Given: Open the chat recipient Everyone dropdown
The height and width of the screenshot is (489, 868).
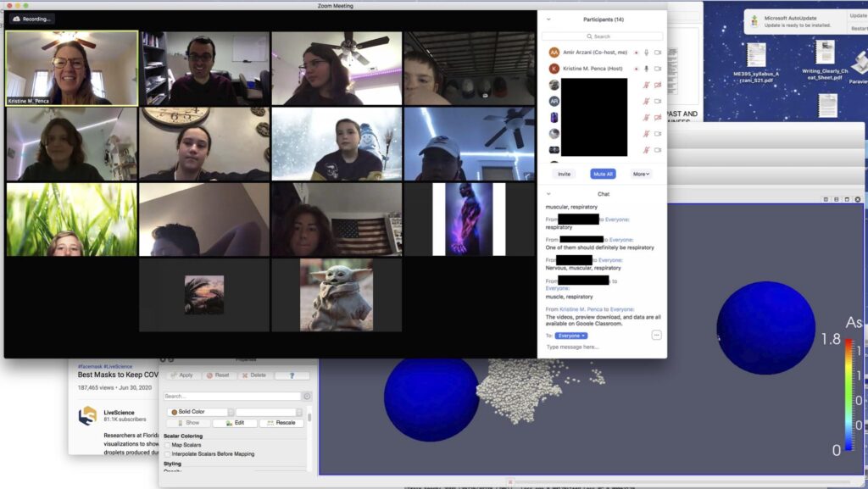Looking at the screenshot, I should [570, 336].
